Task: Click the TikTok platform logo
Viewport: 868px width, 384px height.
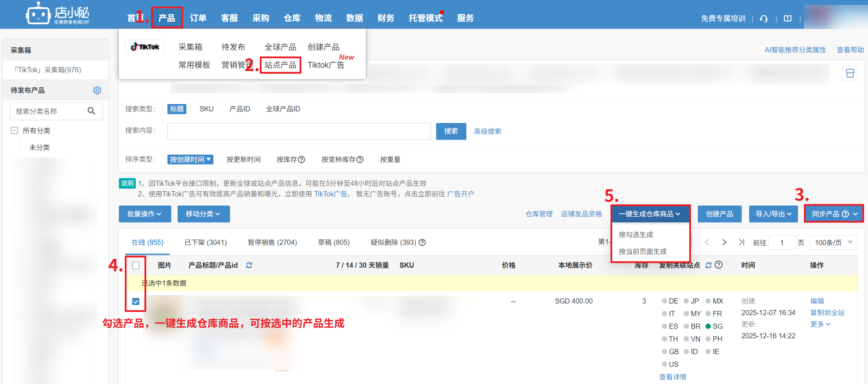Action: 145,47
